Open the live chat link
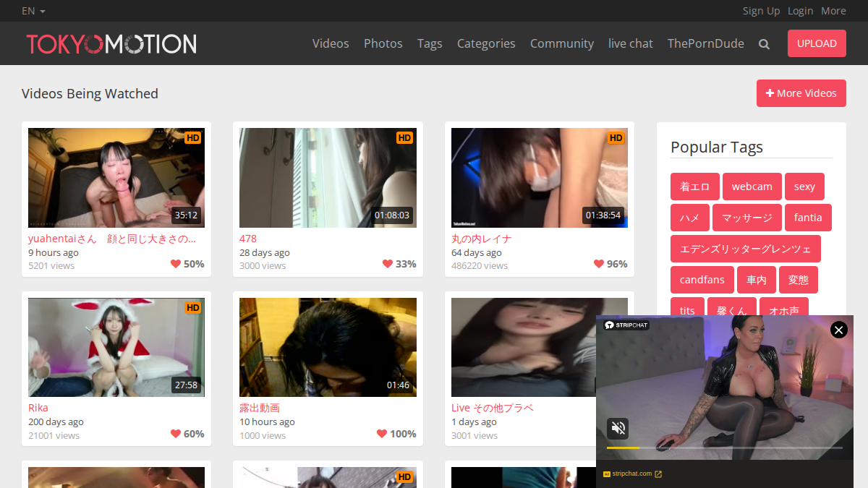 [631, 43]
